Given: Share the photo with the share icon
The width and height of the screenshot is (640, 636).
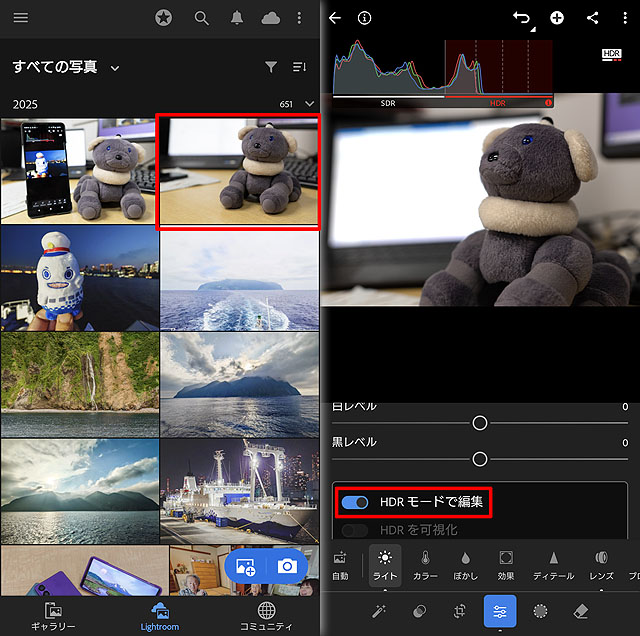Looking at the screenshot, I should point(592,18).
